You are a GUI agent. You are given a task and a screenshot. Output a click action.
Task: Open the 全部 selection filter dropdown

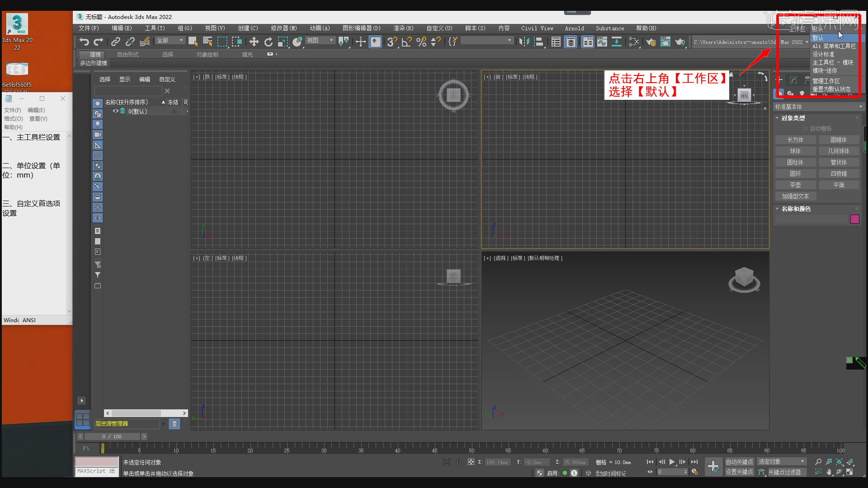[170, 41]
